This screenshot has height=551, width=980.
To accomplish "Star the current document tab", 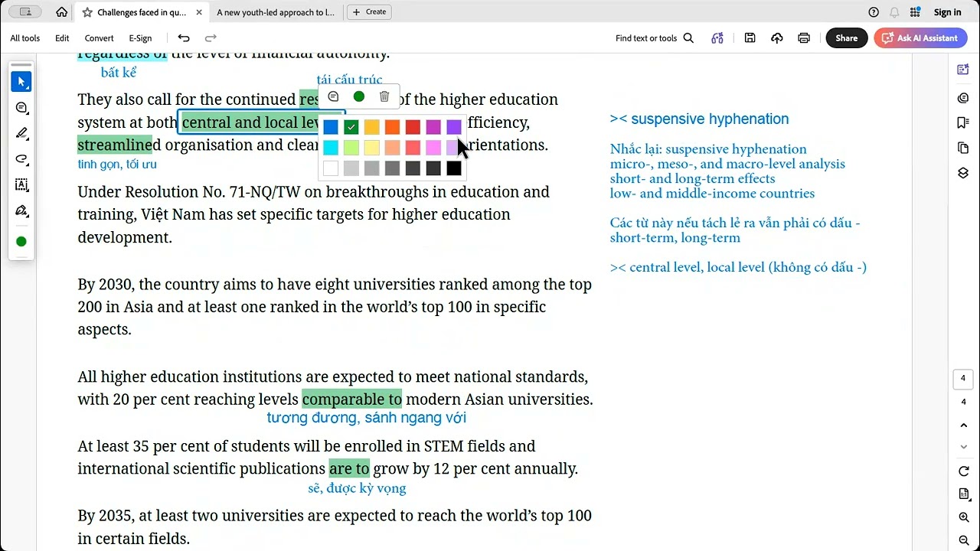I will tap(87, 12).
